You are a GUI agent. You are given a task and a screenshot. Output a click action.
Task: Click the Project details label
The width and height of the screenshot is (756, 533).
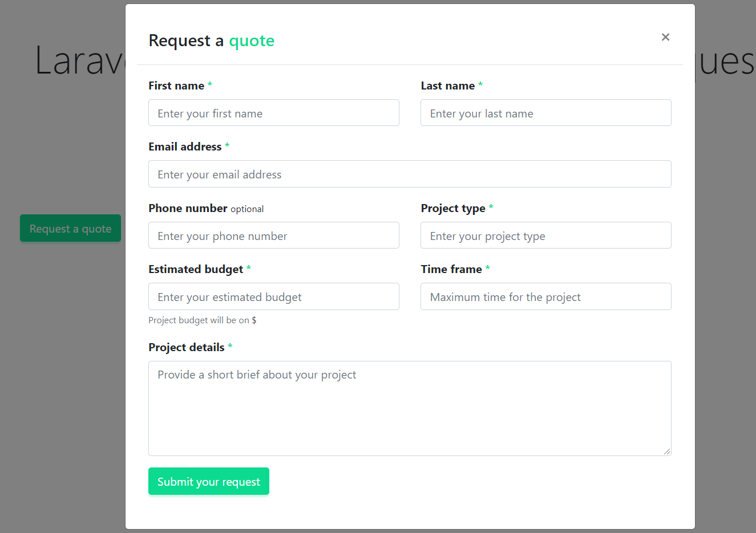point(186,347)
